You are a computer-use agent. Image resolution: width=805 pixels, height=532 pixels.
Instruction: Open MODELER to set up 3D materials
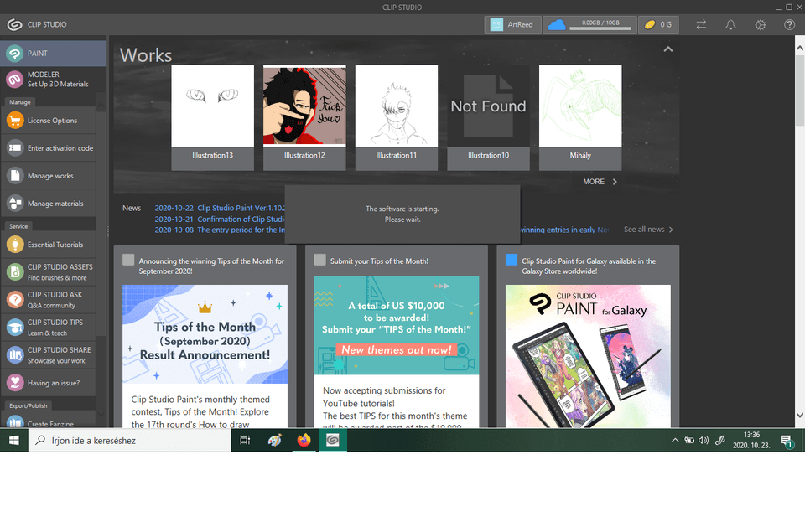(x=48, y=79)
